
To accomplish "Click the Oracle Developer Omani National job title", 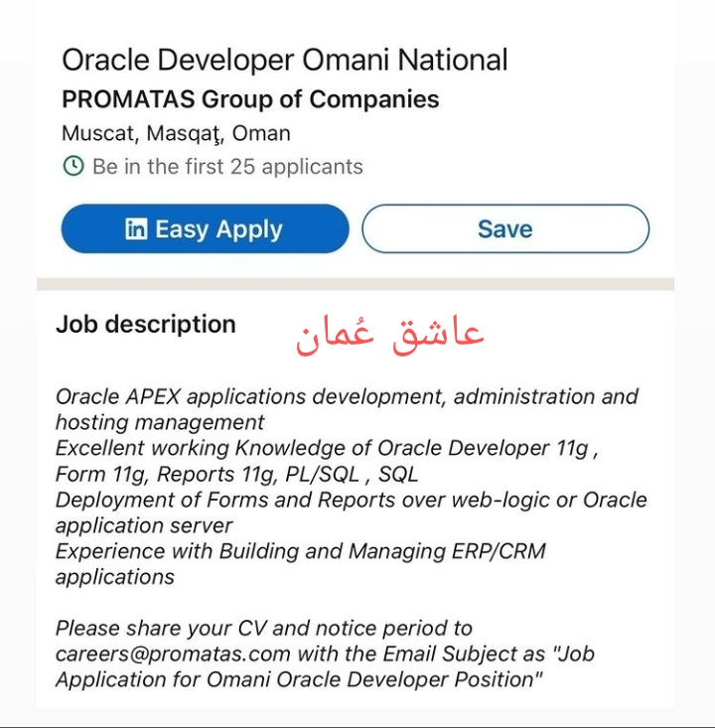I will [x=285, y=60].
